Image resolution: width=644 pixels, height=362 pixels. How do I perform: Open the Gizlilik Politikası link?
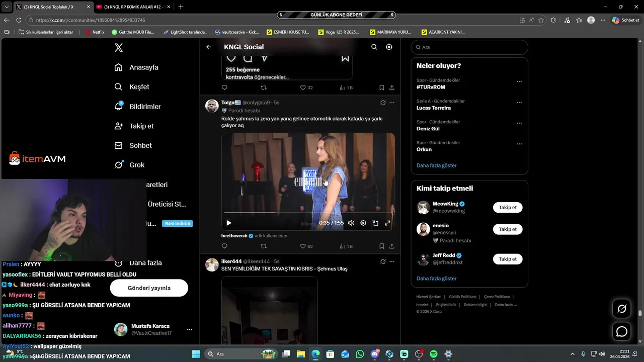click(x=462, y=297)
